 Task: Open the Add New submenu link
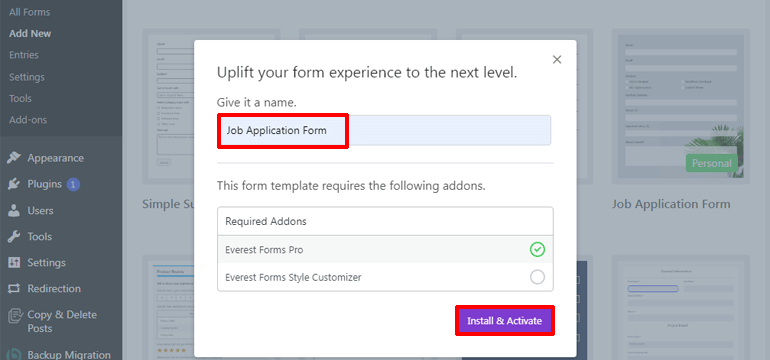(30, 33)
